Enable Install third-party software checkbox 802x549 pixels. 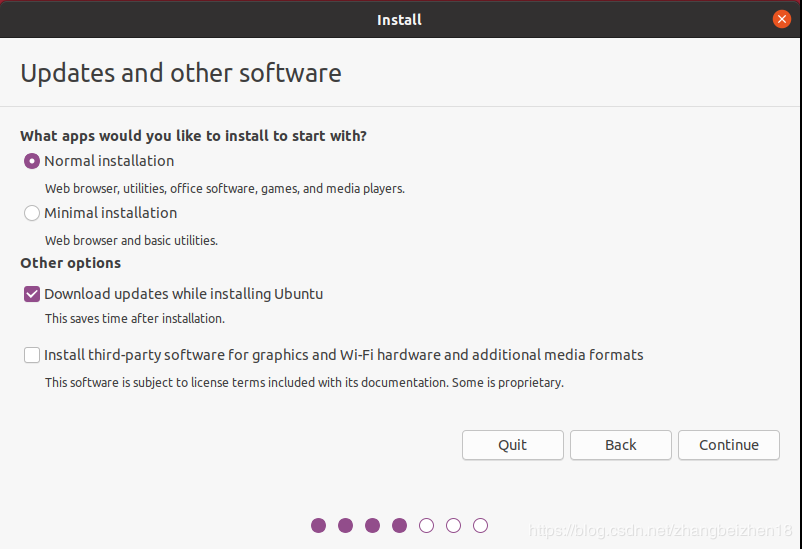(32, 355)
